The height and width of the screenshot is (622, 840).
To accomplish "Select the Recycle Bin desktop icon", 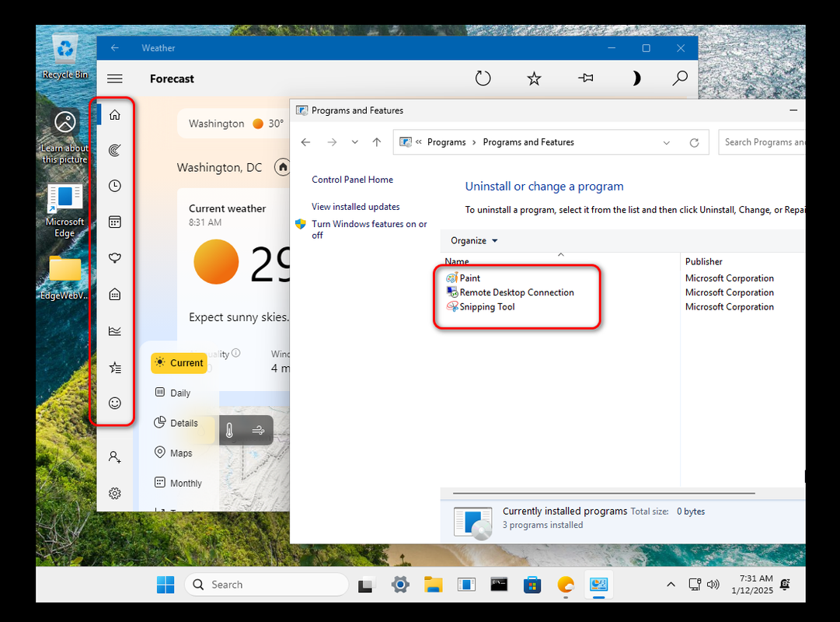I will (x=64, y=57).
